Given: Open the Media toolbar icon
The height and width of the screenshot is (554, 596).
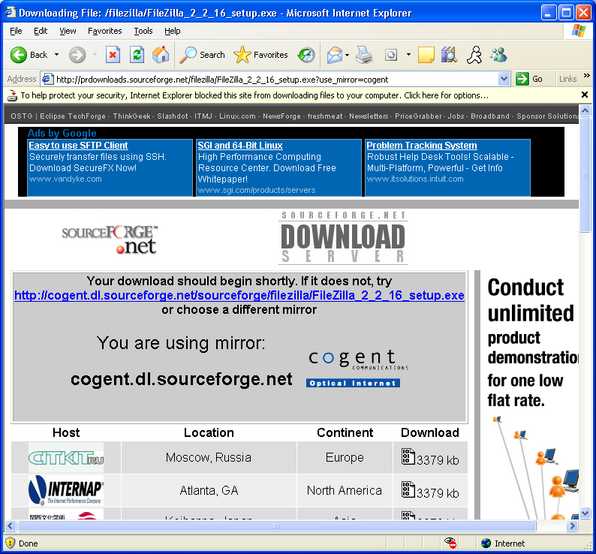Looking at the screenshot, I should pyautogui.click(x=306, y=55).
